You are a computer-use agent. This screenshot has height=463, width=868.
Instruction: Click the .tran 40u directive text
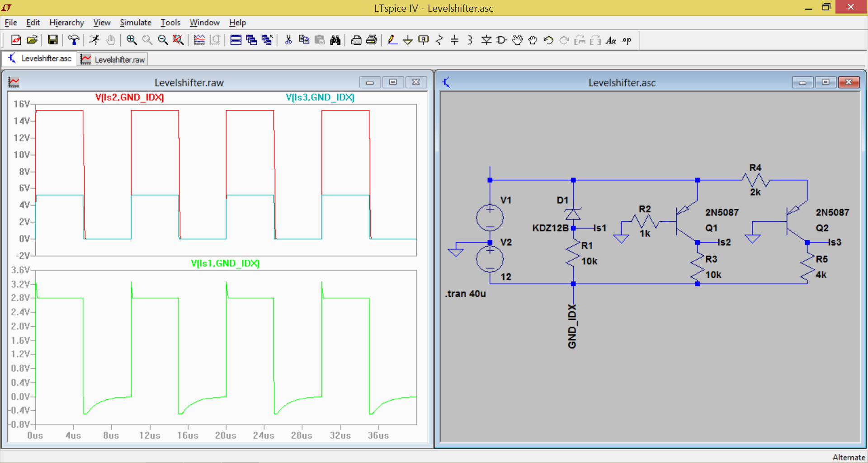pos(465,294)
